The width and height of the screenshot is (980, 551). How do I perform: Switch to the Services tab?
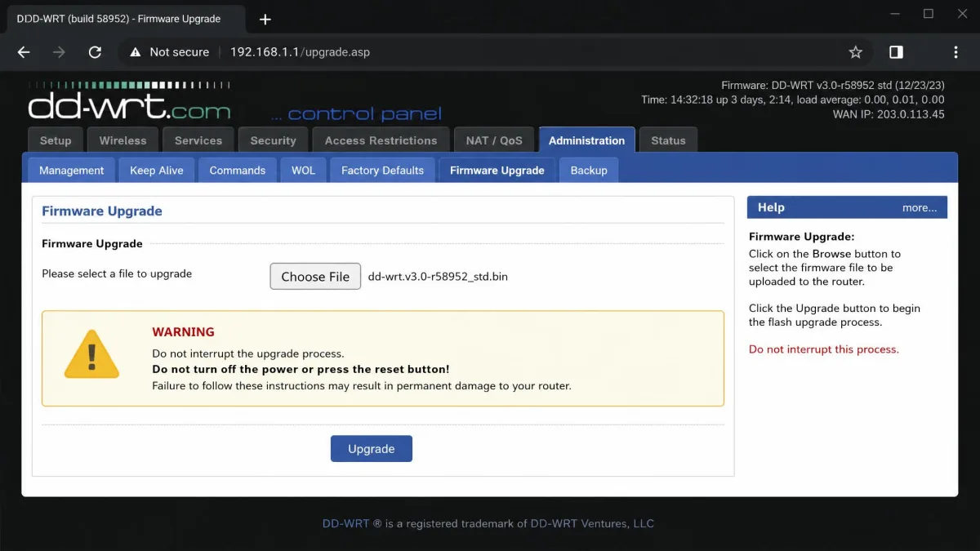tap(198, 140)
